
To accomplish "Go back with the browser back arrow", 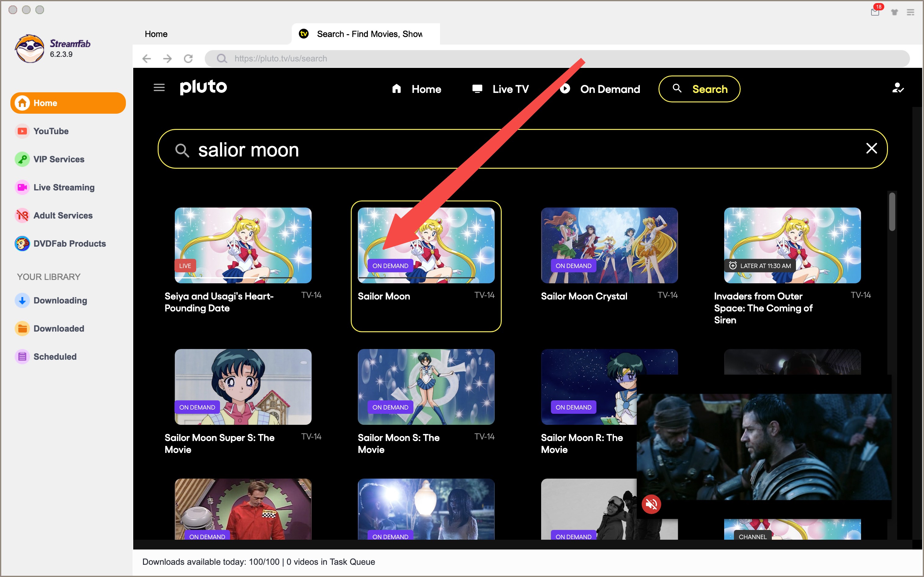I will tap(146, 58).
